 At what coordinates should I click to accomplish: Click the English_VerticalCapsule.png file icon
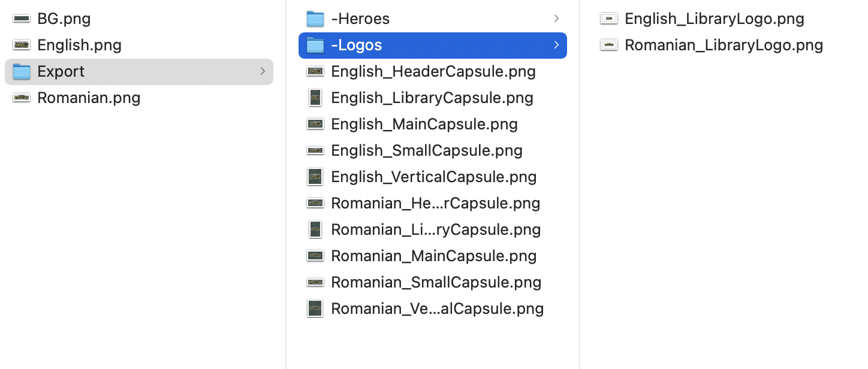(x=315, y=177)
